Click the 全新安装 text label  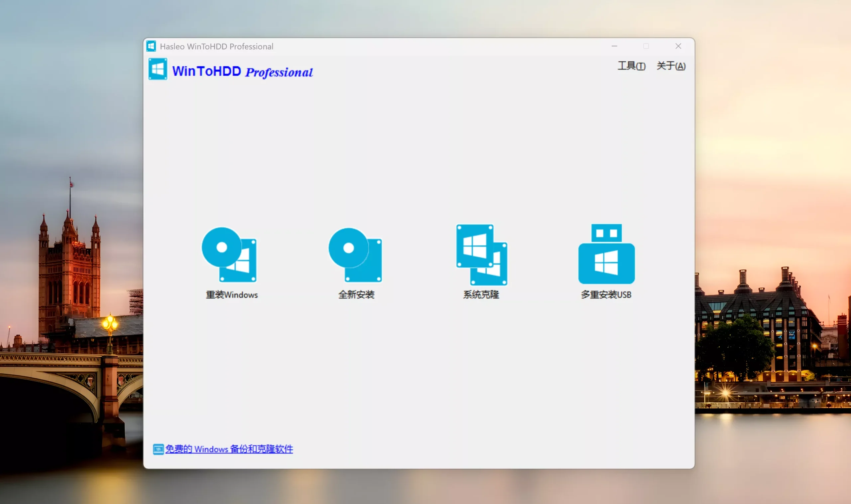tap(356, 295)
